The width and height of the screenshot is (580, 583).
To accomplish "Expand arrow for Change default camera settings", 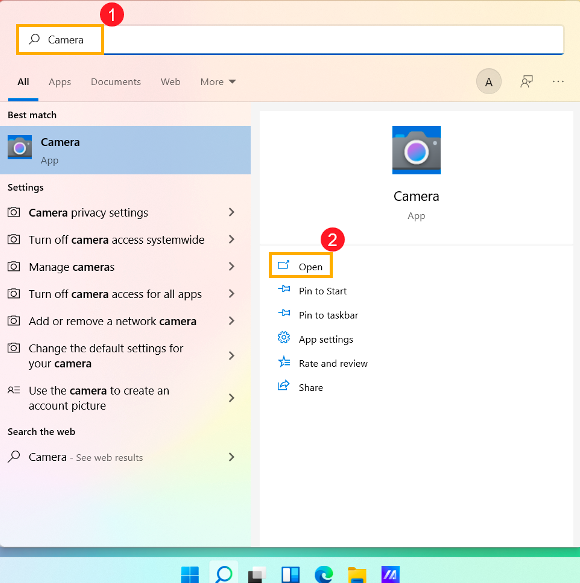I will [x=231, y=356].
